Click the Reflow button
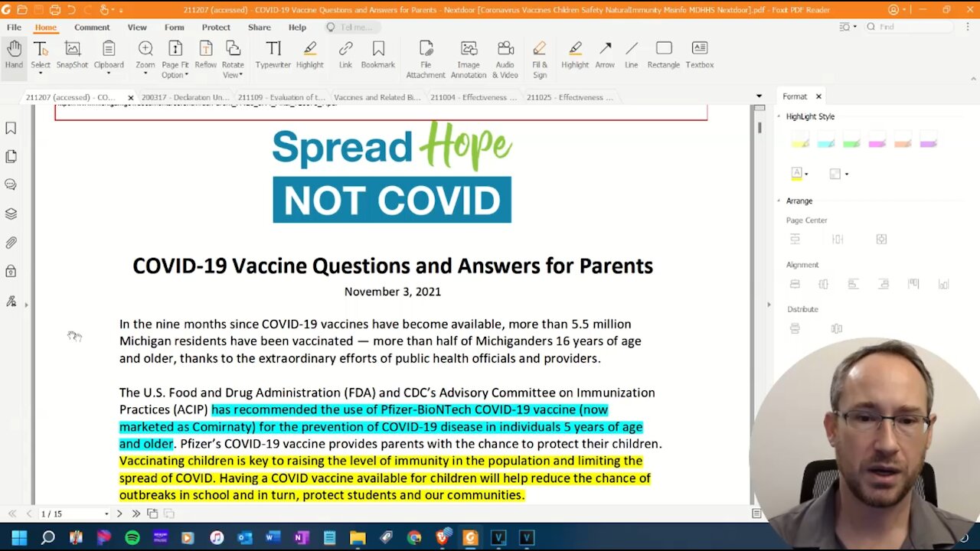The height and width of the screenshot is (551, 980). [x=205, y=55]
